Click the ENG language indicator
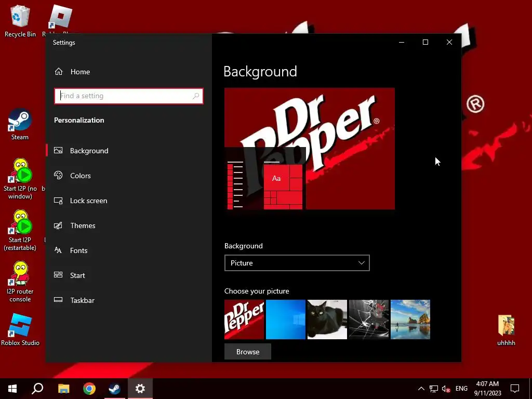Image resolution: width=532 pixels, height=399 pixels. coord(461,389)
